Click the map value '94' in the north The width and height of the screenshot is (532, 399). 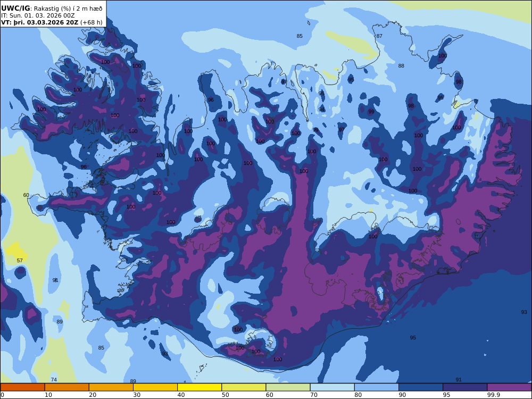321,109
